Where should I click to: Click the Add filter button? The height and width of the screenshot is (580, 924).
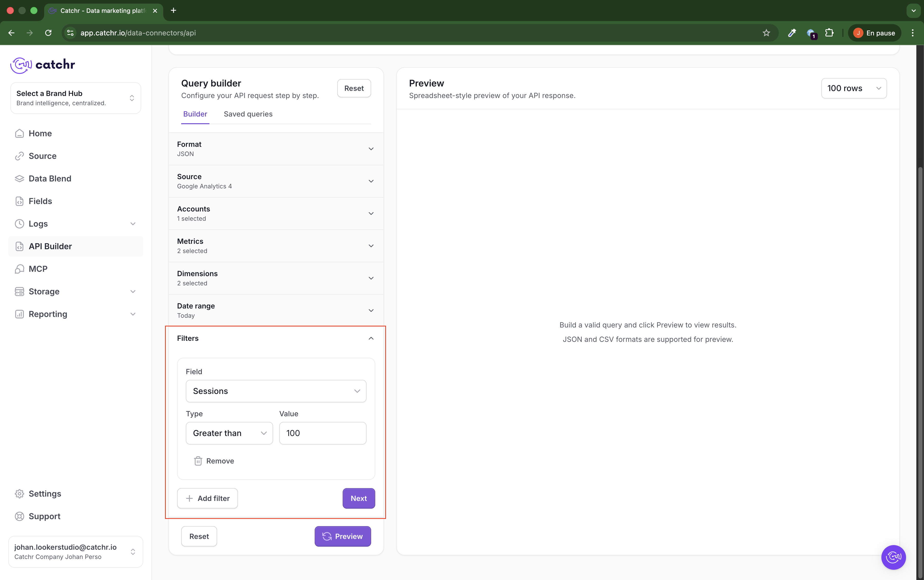[x=207, y=498]
